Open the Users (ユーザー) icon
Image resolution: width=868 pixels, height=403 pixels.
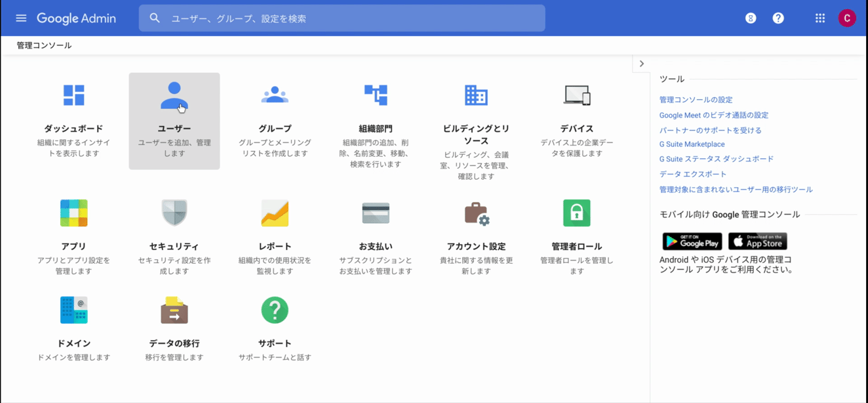tap(174, 96)
